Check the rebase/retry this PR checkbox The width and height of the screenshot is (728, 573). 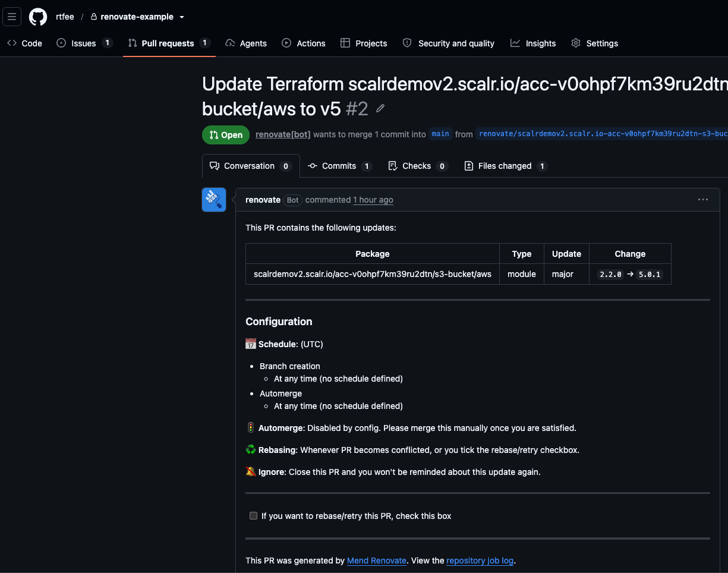coord(254,516)
